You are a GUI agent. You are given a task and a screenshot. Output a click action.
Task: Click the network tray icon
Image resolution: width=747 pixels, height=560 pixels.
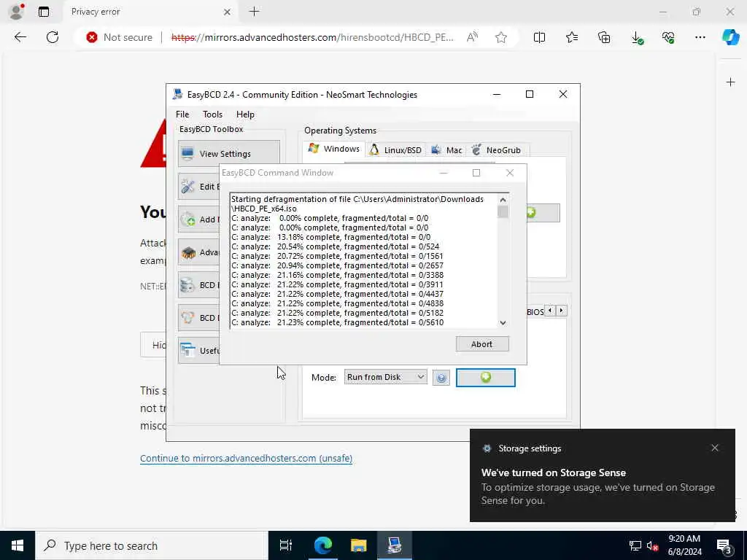pyautogui.click(x=635, y=545)
